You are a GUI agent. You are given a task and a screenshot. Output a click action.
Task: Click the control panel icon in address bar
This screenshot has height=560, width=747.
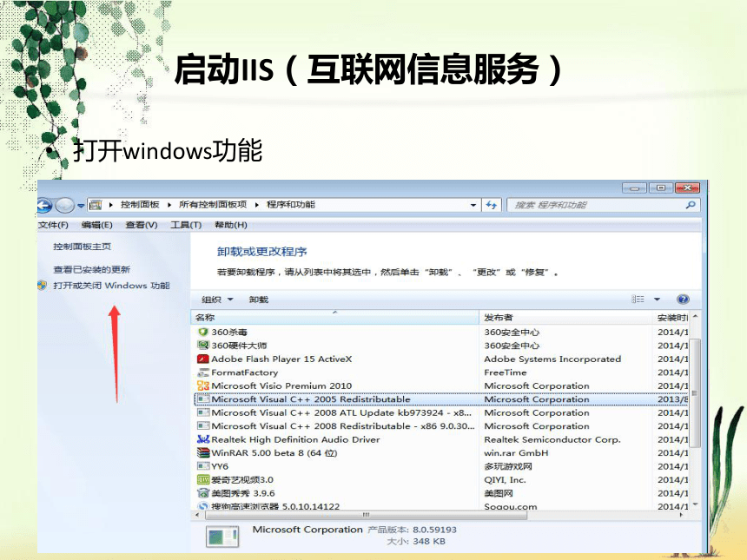point(96,205)
